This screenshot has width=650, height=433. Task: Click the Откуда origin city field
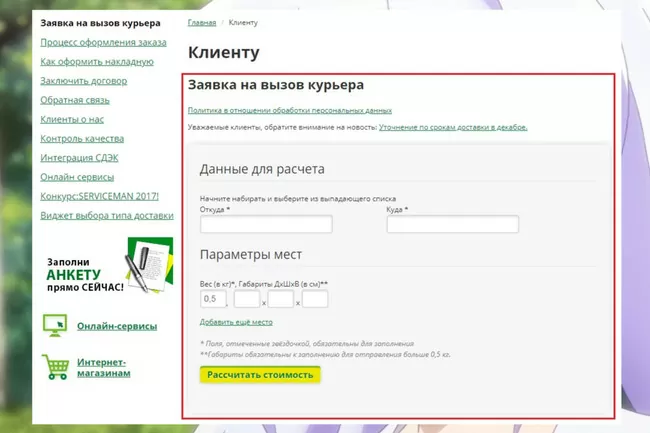[265, 224]
